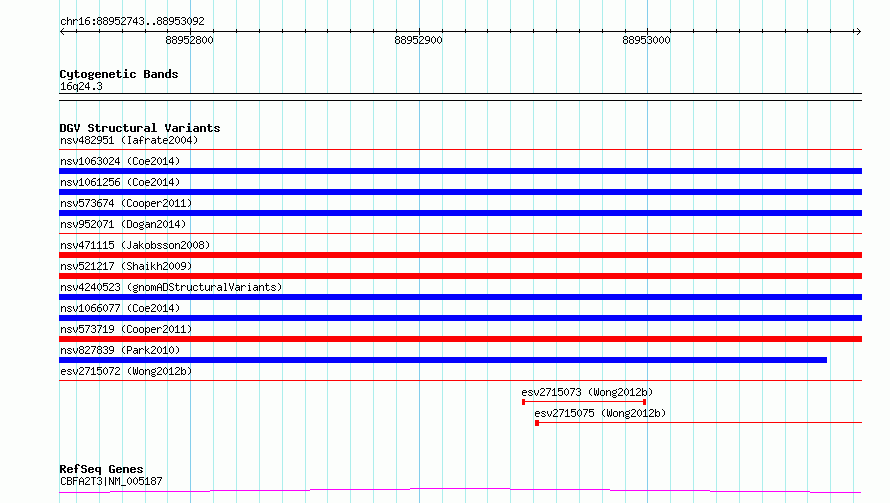Click the chr16:88952743..88953092 region label
Image resolution: width=890 pixels, height=503 pixels.
click(x=132, y=22)
